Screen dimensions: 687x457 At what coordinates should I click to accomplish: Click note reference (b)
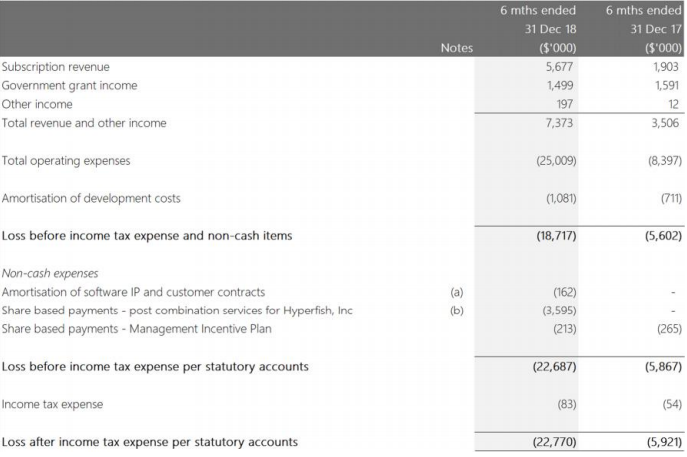457,311
